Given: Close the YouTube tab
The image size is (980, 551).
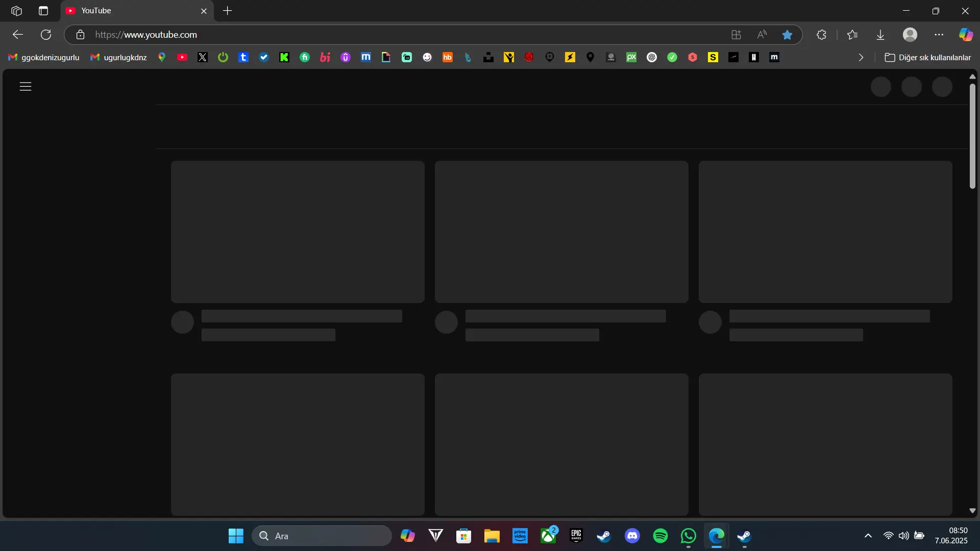Looking at the screenshot, I should coord(204,11).
